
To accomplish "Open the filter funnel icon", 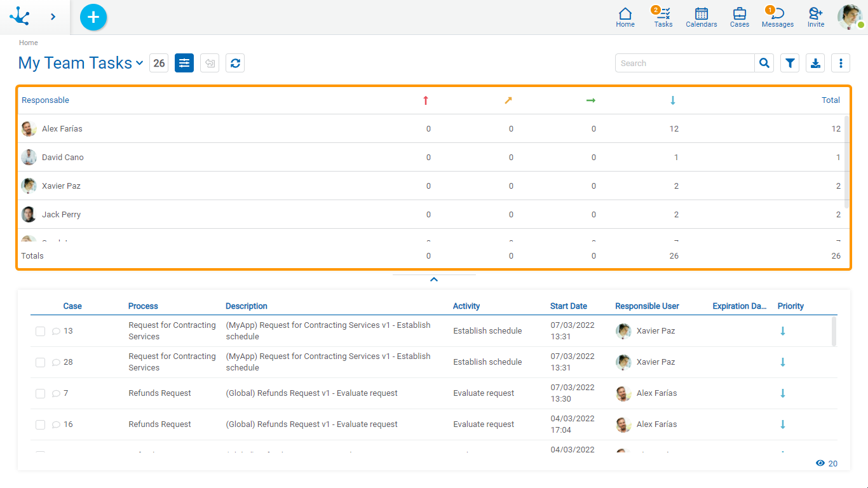I will (x=790, y=63).
